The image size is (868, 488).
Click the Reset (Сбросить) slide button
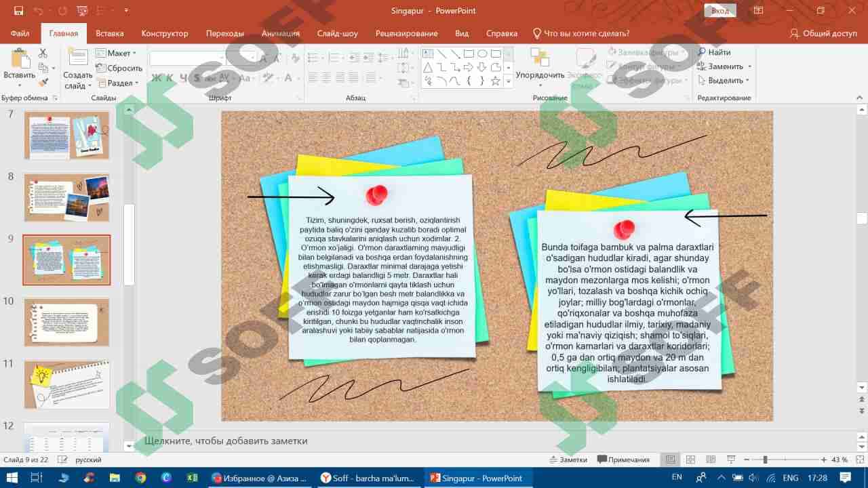point(119,68)
